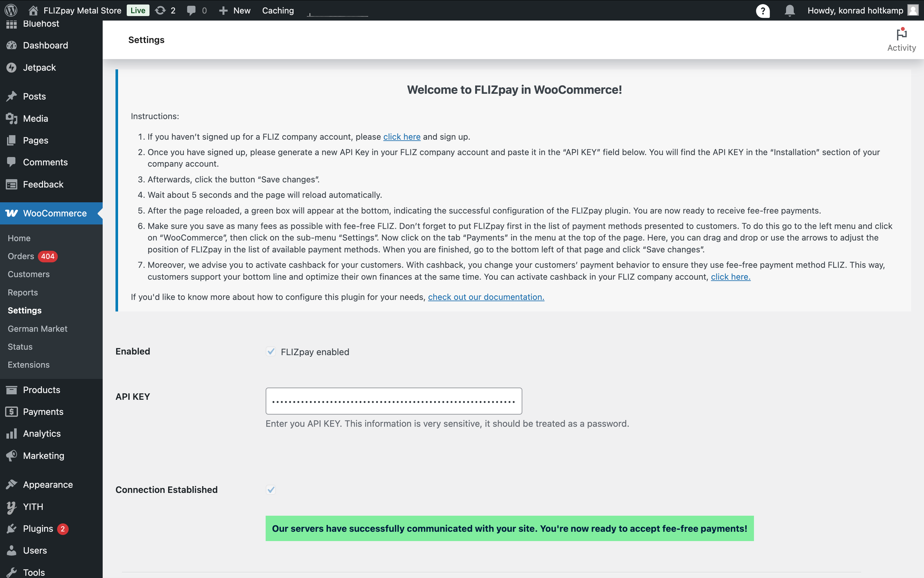Click the Plugins update count badge
The width and height of the screenshot is (924, 578).
[63, 529]
